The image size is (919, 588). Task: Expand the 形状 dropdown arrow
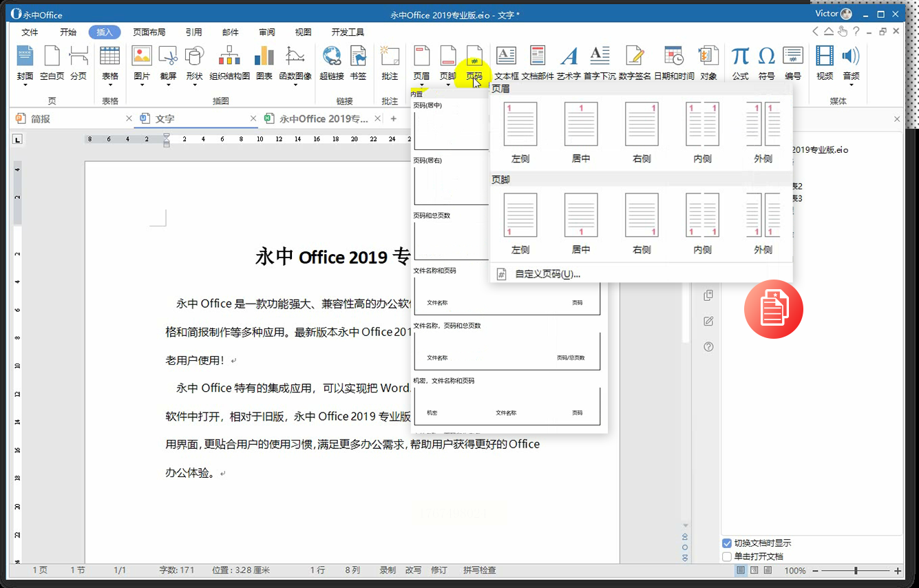point(195,85)
